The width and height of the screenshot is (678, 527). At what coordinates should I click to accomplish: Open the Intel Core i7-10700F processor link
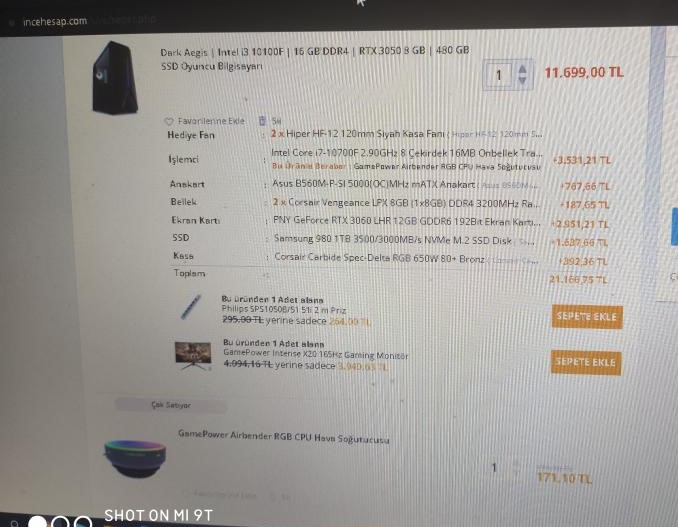406,153
